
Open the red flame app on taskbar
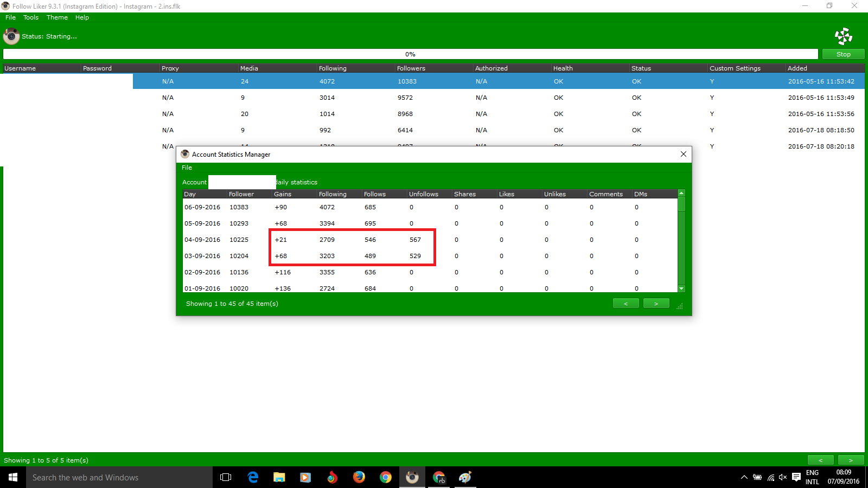(332, 477)
